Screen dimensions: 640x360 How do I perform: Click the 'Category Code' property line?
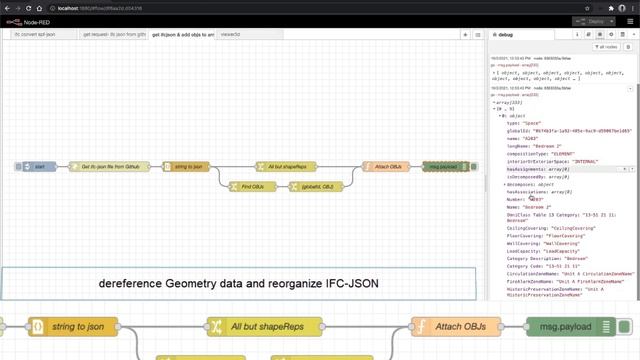click(543, 266)
